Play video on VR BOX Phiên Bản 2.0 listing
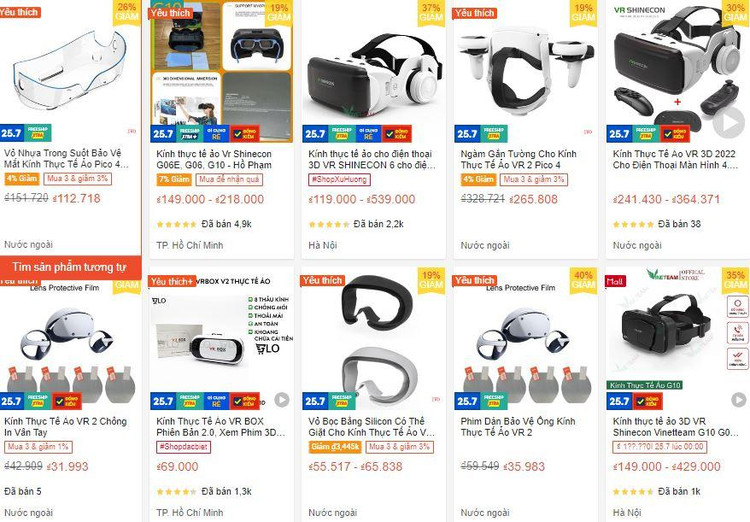This screenshot has width=750, height=522. [x=282, y=400]
